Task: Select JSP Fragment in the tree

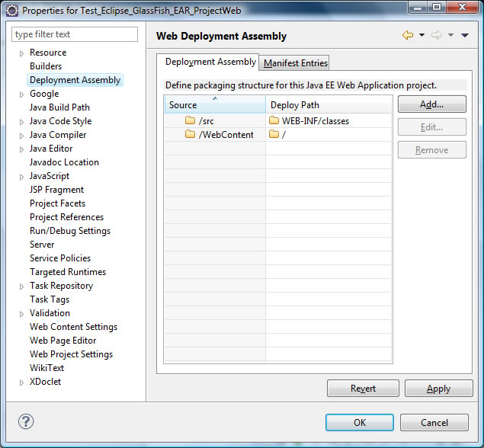Action: click(57, 190)
